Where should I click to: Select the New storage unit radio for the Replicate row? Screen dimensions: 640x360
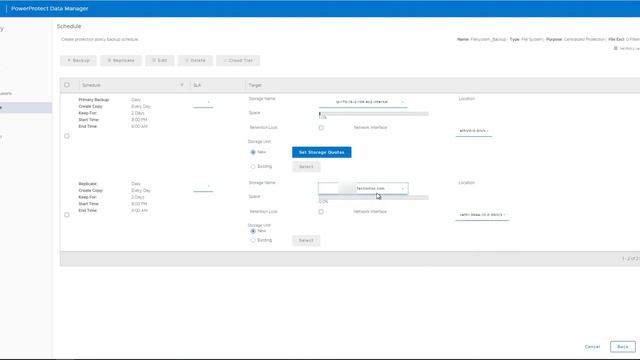pos(253,231)
